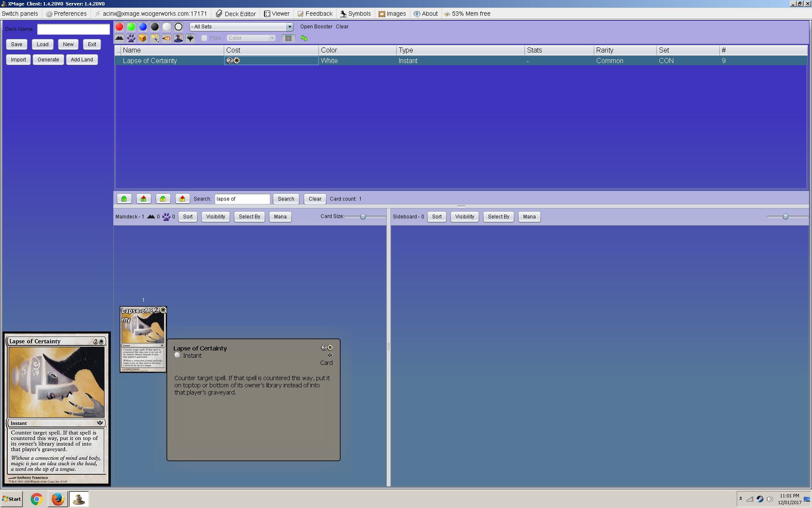Click Lapse of Certainty card thumbnail in maindeck
Viewport: 812px width, 508px height.
143,339
